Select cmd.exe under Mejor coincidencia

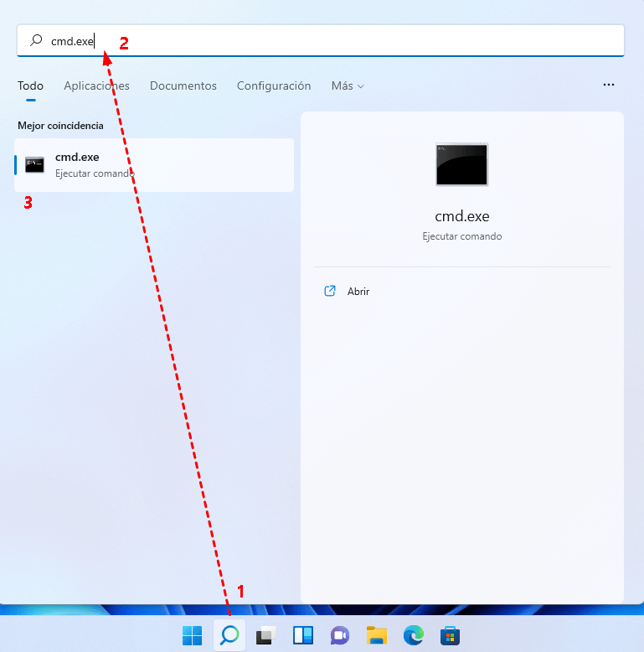154,164
